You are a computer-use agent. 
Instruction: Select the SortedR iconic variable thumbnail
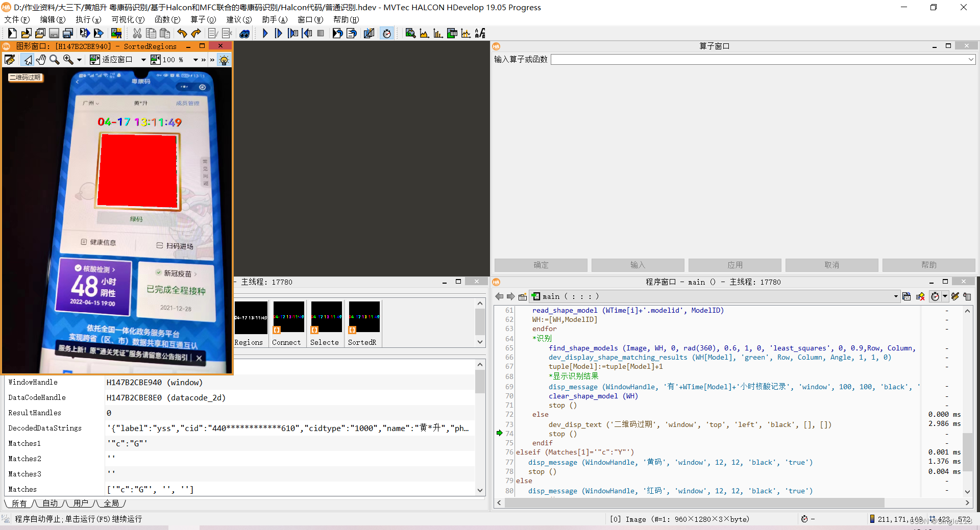364,324
